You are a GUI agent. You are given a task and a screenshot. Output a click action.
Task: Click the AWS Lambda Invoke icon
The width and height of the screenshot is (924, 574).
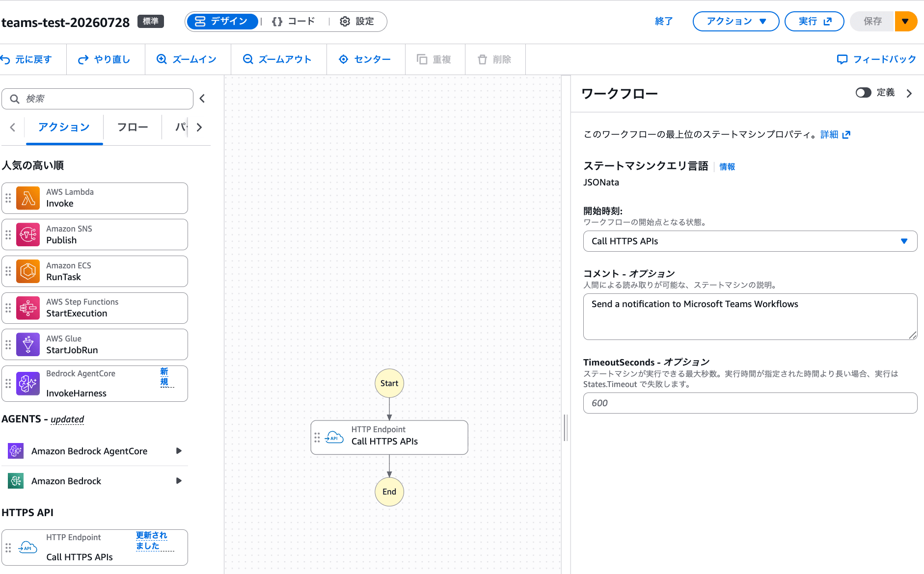tap(28, 198)
